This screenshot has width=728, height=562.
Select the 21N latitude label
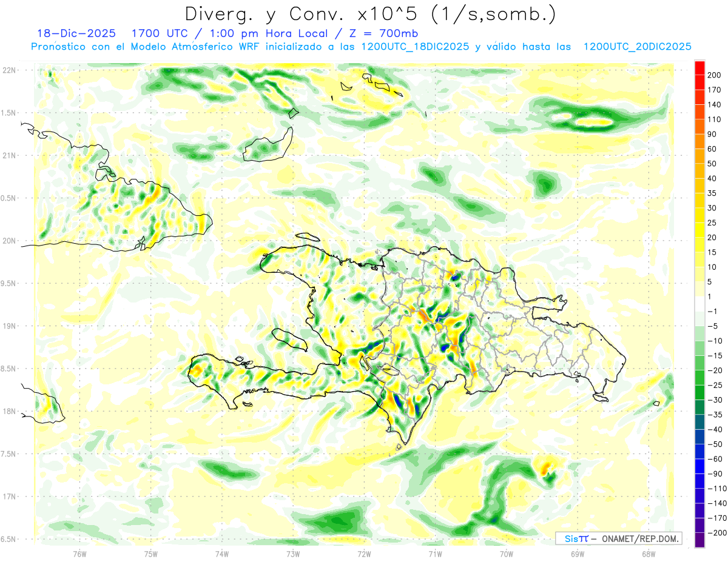pyautogui.click(x=10, y=155)
